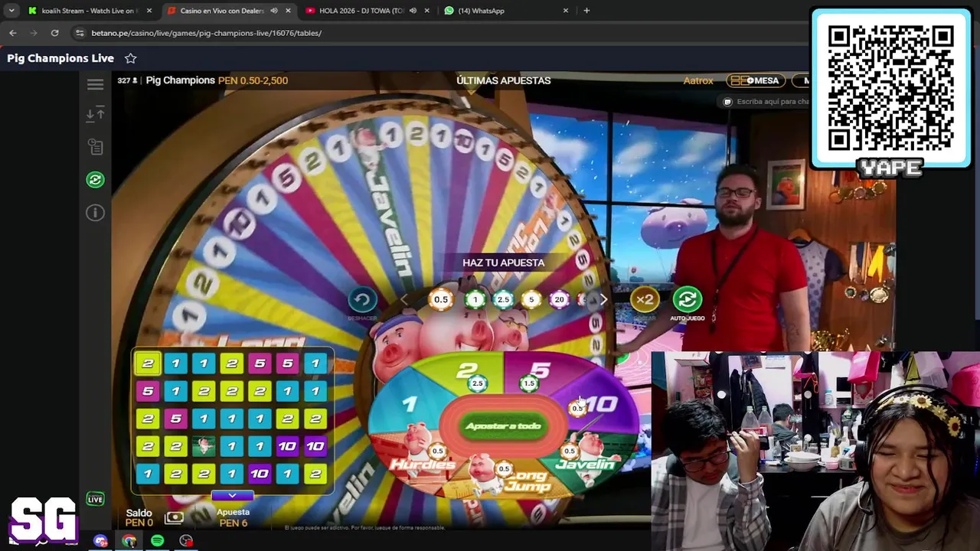Image resolution: width=980 pixels, height=551 pixels.
Task: Click the LIVE badge icon
Action: tap(95, 499)
